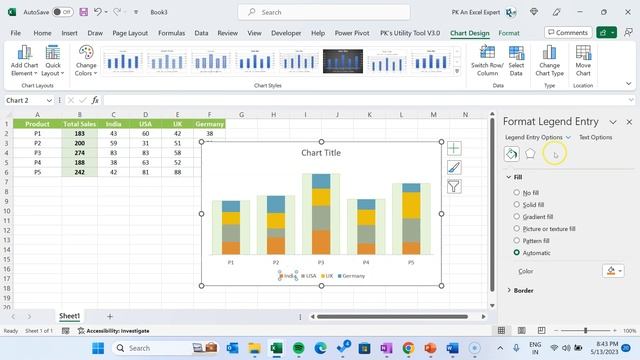
Task: Click the Move Chart button
Action: point(583,61)
